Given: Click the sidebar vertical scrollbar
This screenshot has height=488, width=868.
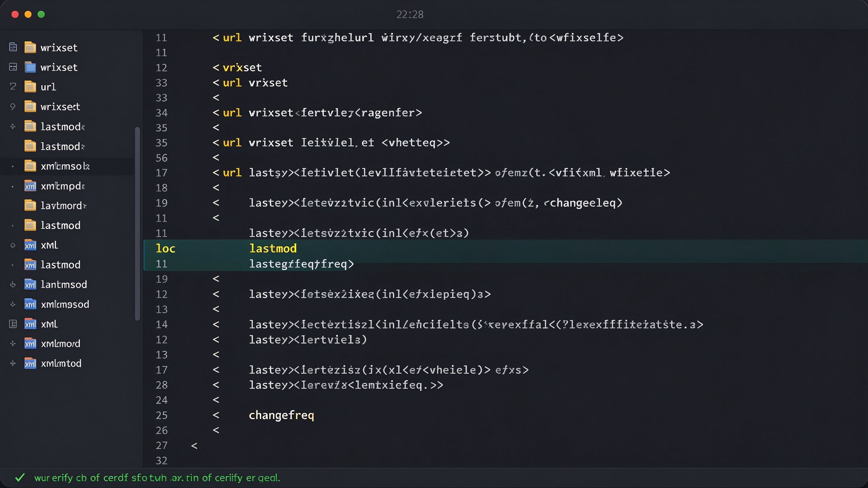Looking at the screenshot, I should pos(137,224).
